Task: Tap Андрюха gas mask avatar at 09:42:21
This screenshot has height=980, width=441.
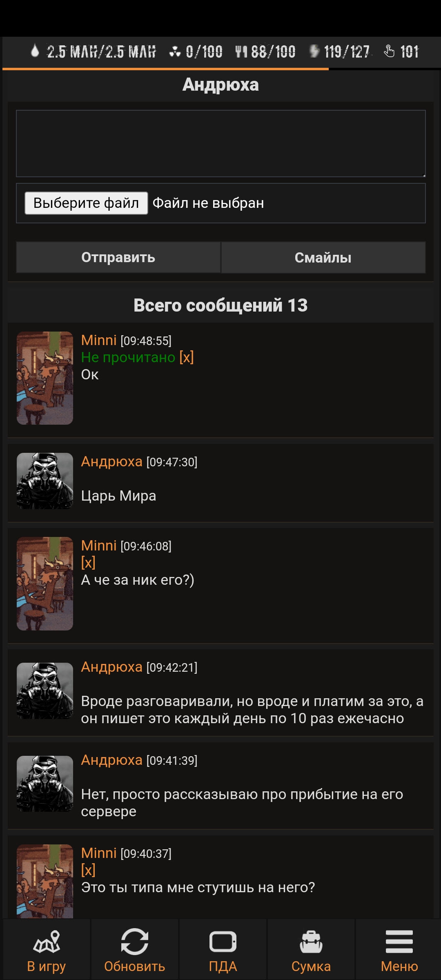Action: click(x=45, y=691)
